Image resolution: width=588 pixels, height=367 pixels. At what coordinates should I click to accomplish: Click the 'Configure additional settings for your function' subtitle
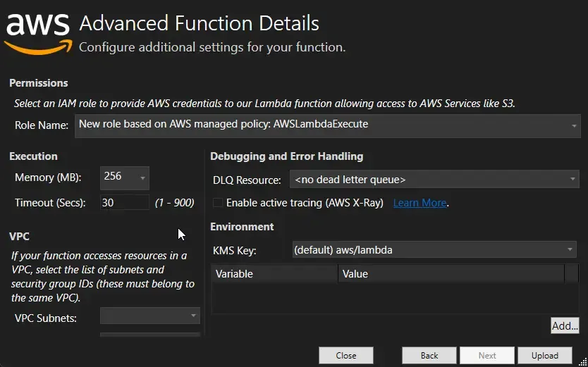click(x=212, y=48)
